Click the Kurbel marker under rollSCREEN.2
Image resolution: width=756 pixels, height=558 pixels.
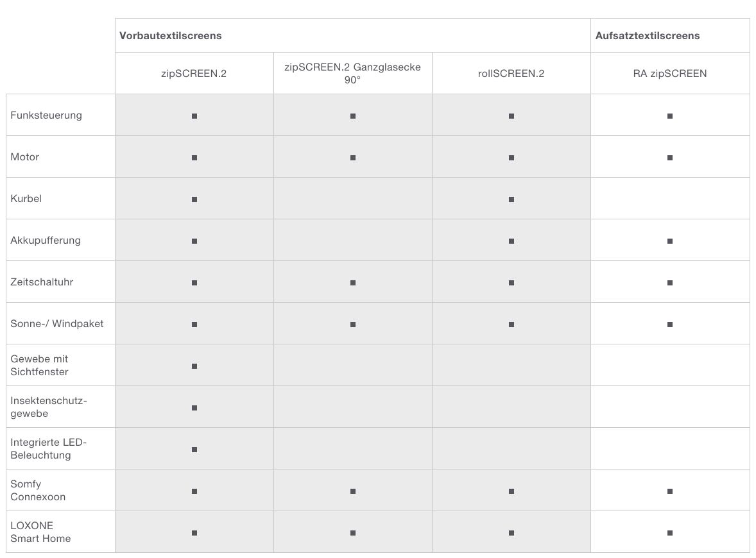[x=511, y=199]
